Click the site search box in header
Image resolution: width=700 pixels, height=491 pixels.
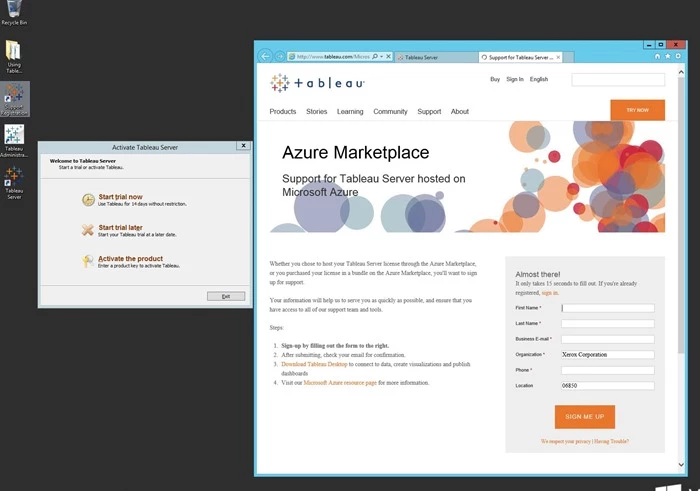coord(618,79)
